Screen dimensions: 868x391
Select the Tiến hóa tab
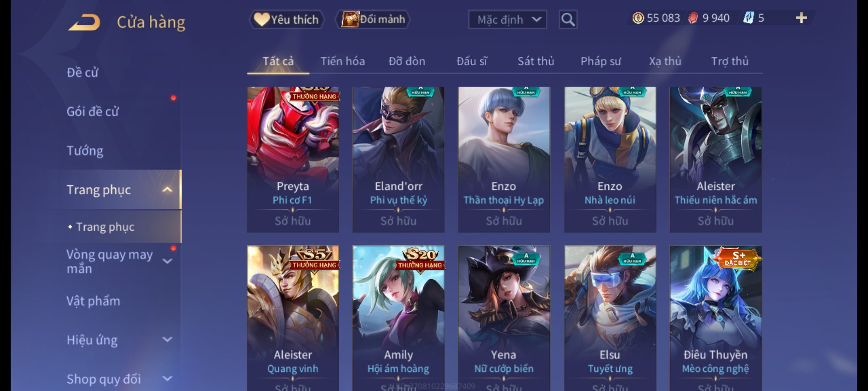(342, 61)
